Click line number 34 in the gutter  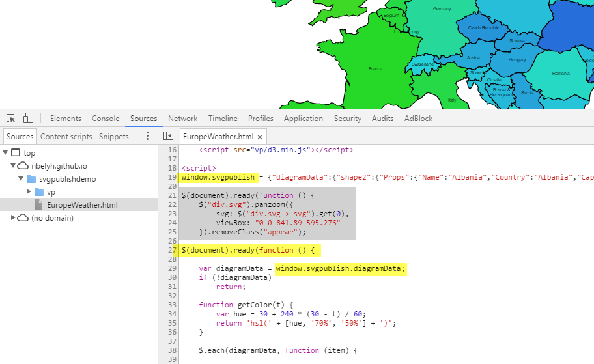pos(172,314)
